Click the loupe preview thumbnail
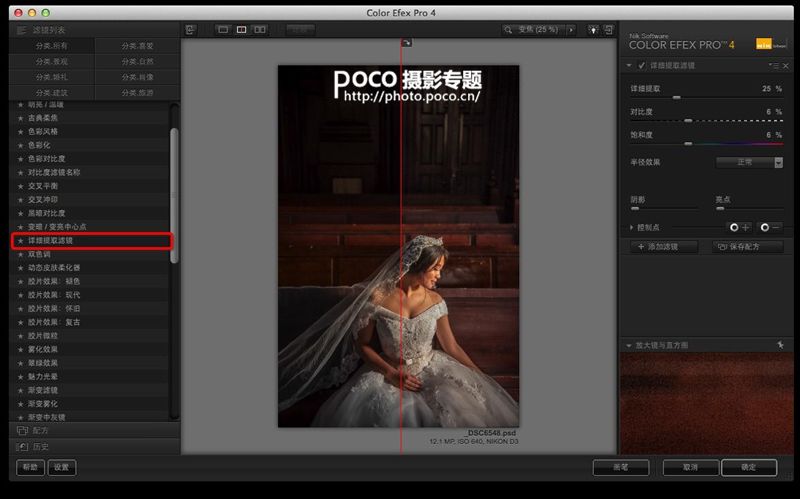Viewport: 800px width, 499px height. point(706,403)
